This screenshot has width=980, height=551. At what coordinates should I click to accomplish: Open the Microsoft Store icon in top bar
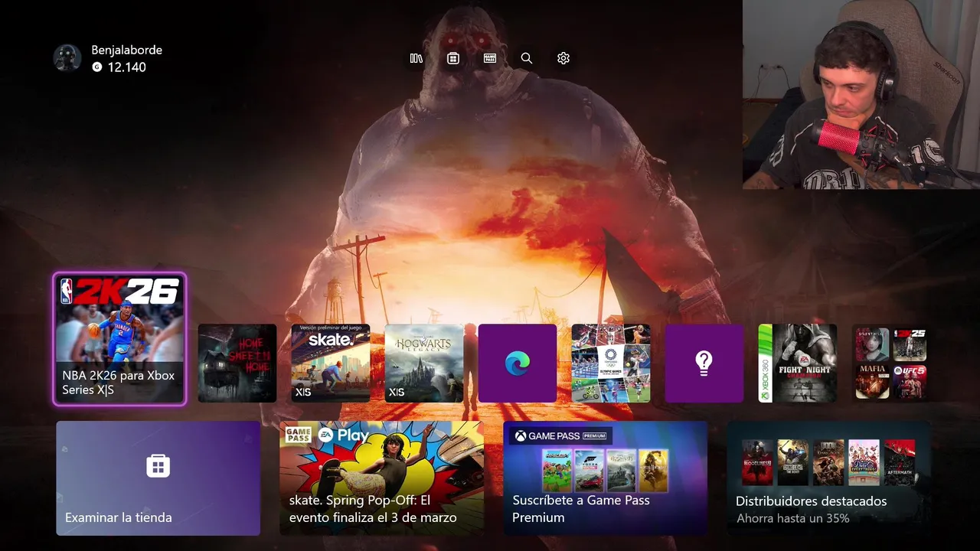(x=453, y=58)
